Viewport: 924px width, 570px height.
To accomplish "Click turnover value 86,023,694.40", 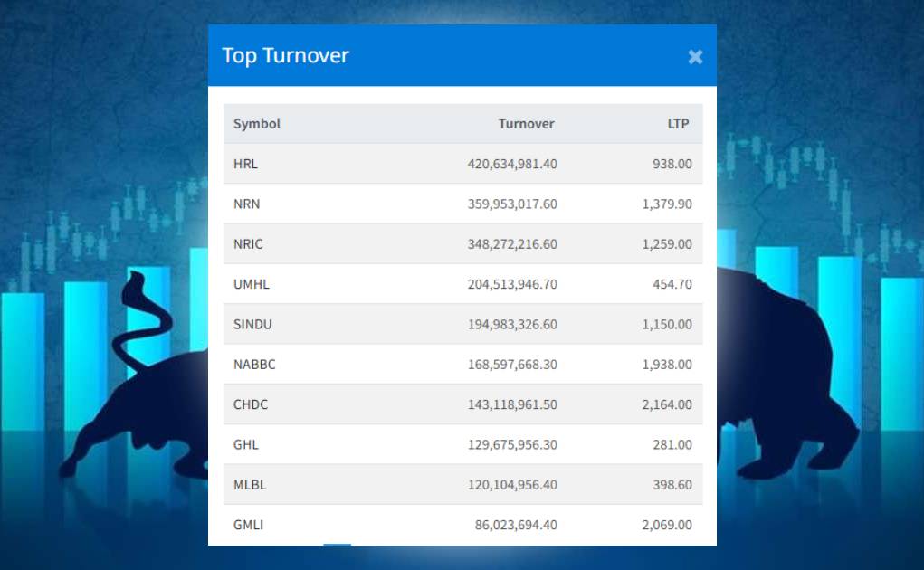I will (516, 525).
